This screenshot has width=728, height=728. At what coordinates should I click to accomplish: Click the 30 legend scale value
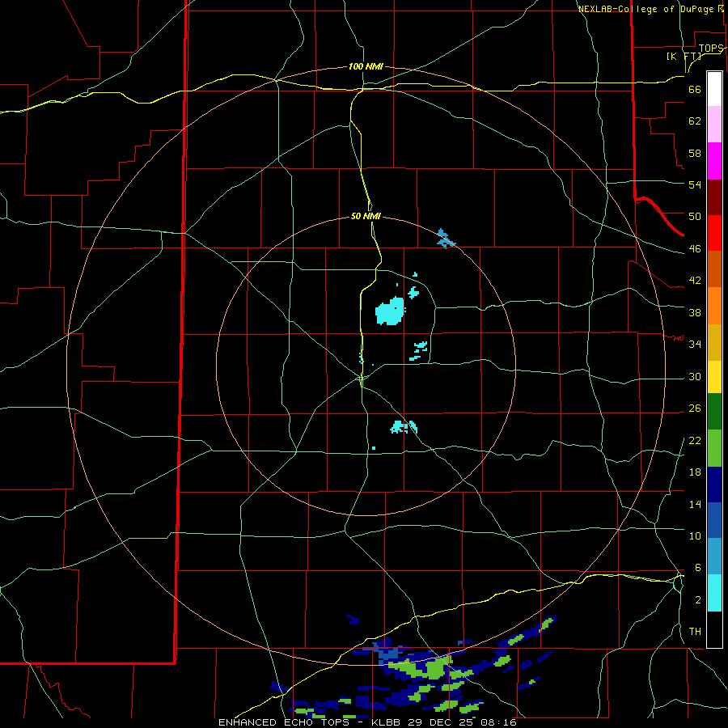(695, 376)
